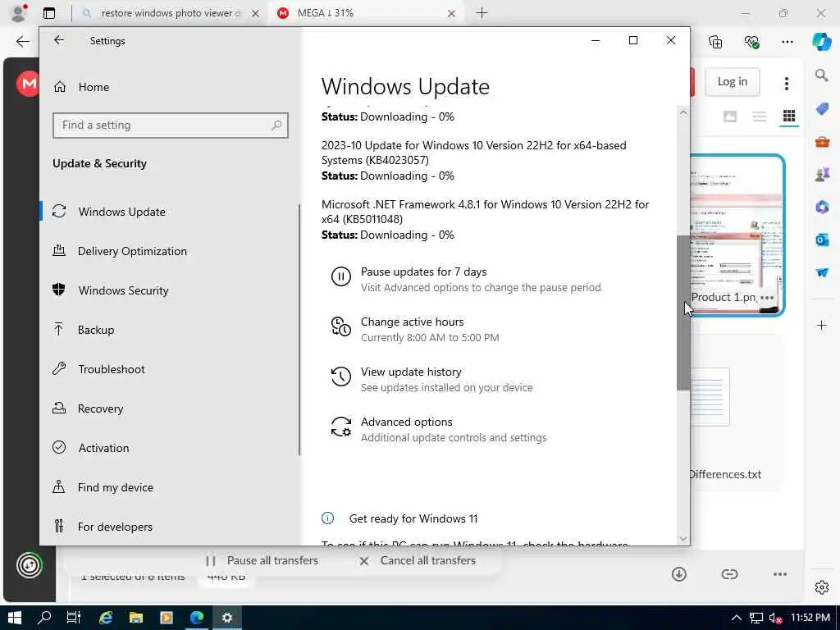The height and width of the screenshot is (630, 840).
Task: Open Copilot sidebar icon
Action: [821, 41]
